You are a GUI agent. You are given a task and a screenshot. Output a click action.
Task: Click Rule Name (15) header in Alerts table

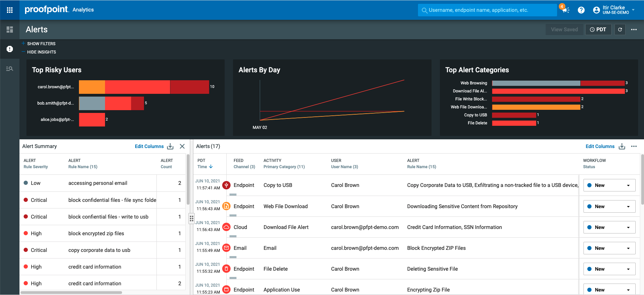(x=421, y=167)
